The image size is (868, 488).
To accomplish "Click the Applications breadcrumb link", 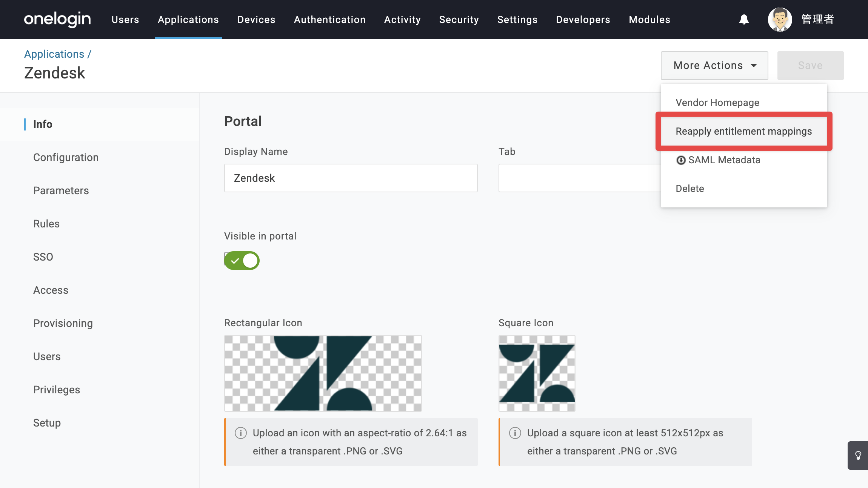I will tap(54, 54).
